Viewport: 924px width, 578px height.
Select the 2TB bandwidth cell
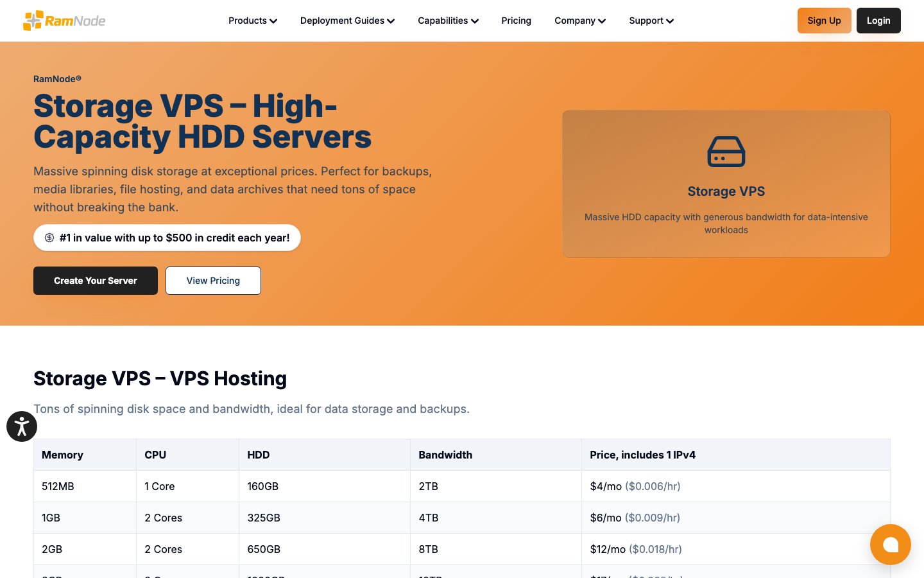pyautogui.click(x=496, y=486)
